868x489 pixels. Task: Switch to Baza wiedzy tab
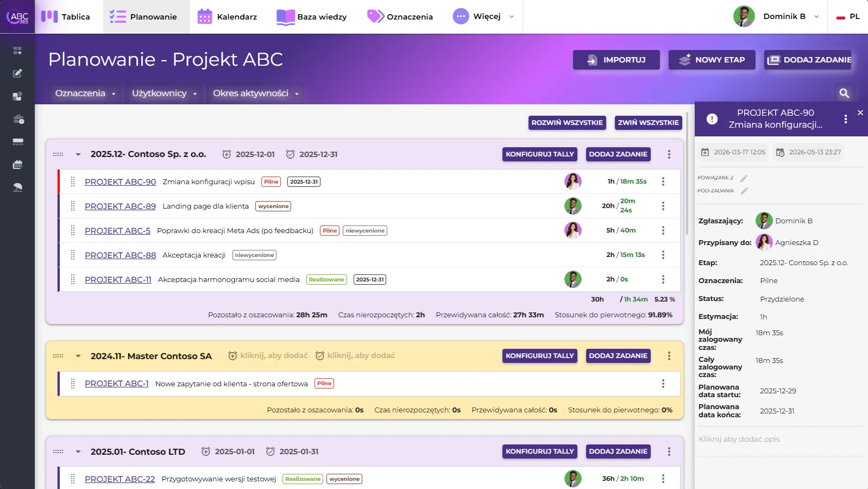(311, 16)
